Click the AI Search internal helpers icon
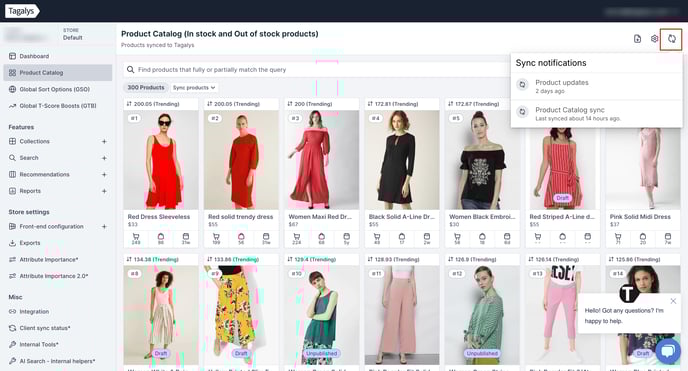688x371 pixels. (x=12, y=361)
